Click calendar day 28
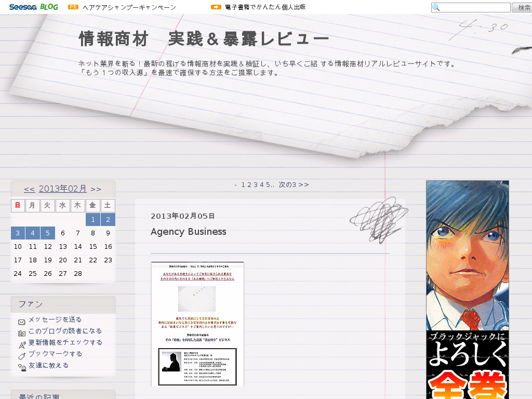 click(78, 273)
